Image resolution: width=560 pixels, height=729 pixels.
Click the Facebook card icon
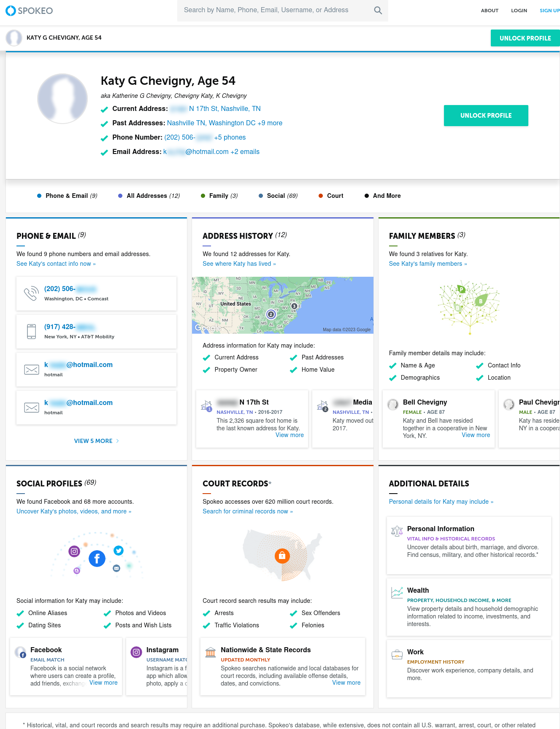click(x=20, y=652)
